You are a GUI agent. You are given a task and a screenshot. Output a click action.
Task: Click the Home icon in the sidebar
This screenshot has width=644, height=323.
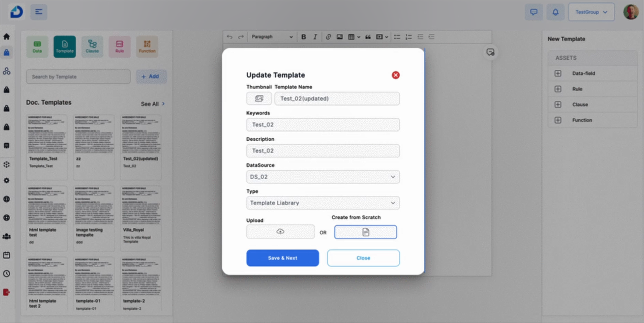coord(6,36)
